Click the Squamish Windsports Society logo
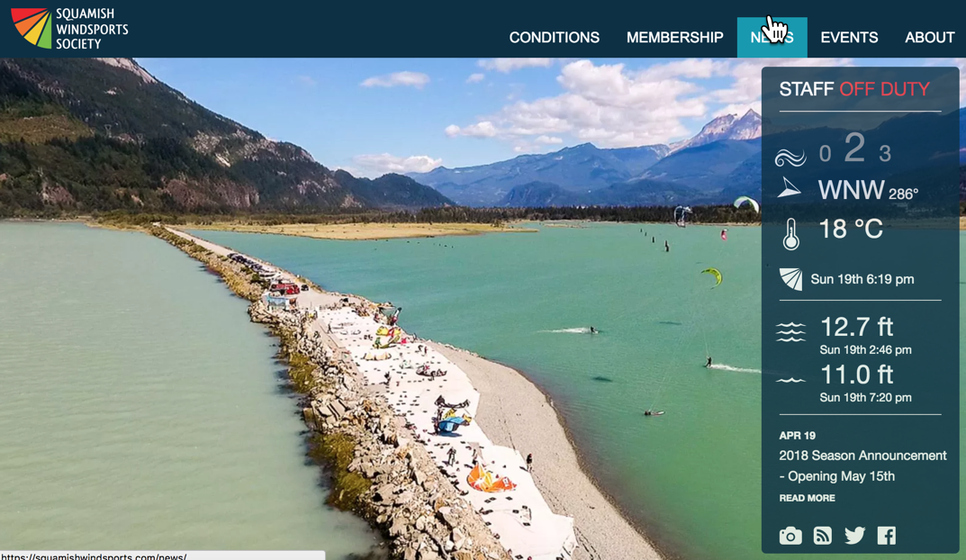 coord(69,28)
